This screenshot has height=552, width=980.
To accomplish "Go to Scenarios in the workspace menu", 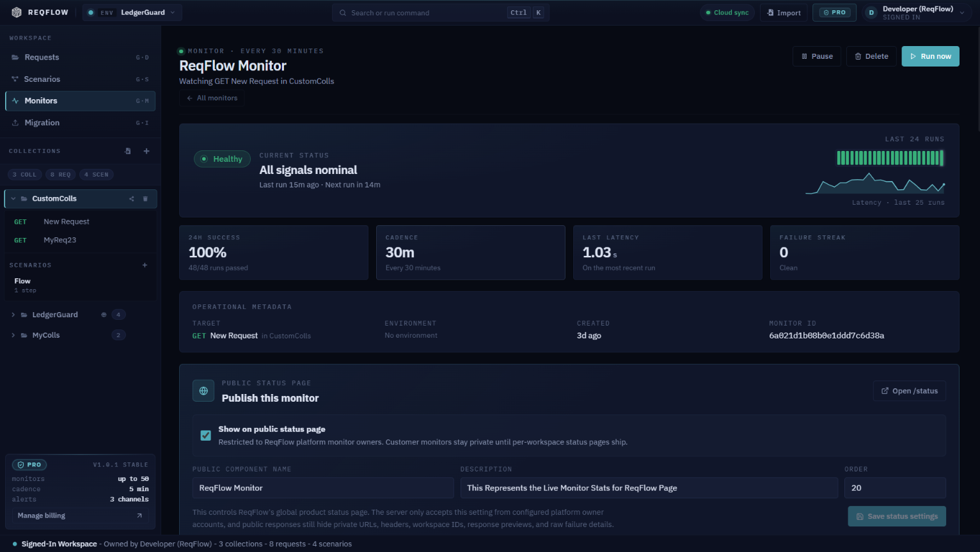I will coord(80,79).
